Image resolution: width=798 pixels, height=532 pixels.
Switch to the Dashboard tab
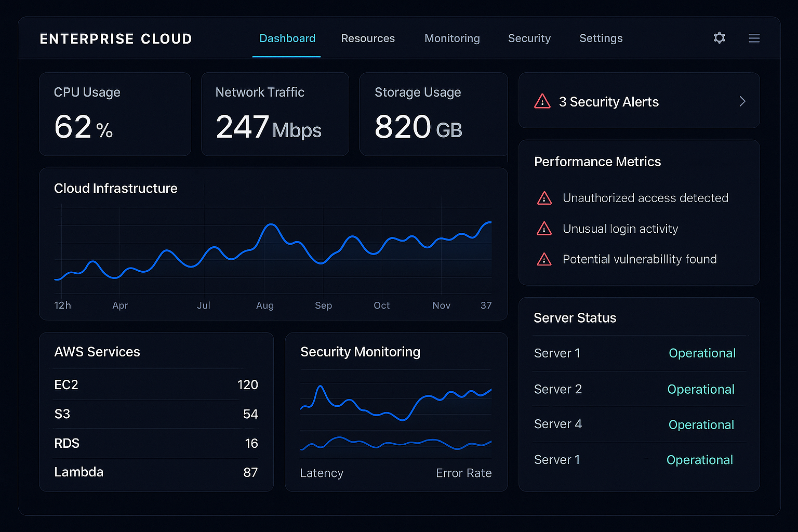287,38
